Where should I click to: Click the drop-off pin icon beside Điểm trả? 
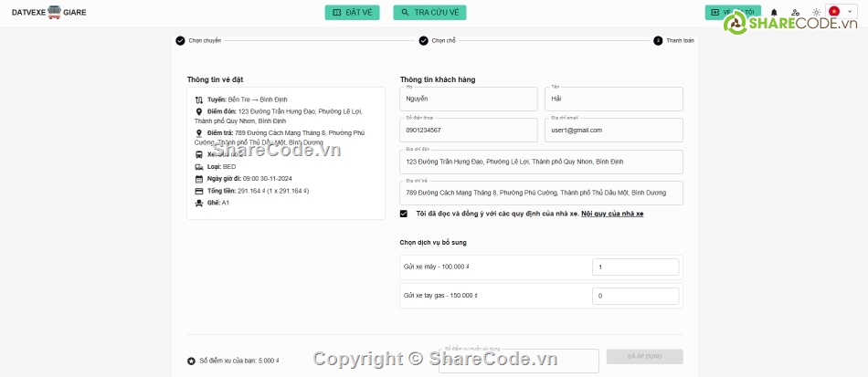199,133
